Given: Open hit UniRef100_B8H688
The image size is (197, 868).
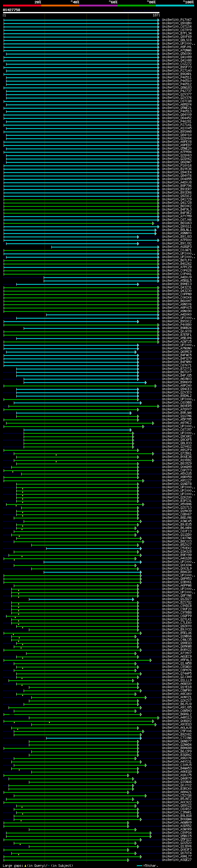Looking at the screenshot, I should [x=176, y=748].
